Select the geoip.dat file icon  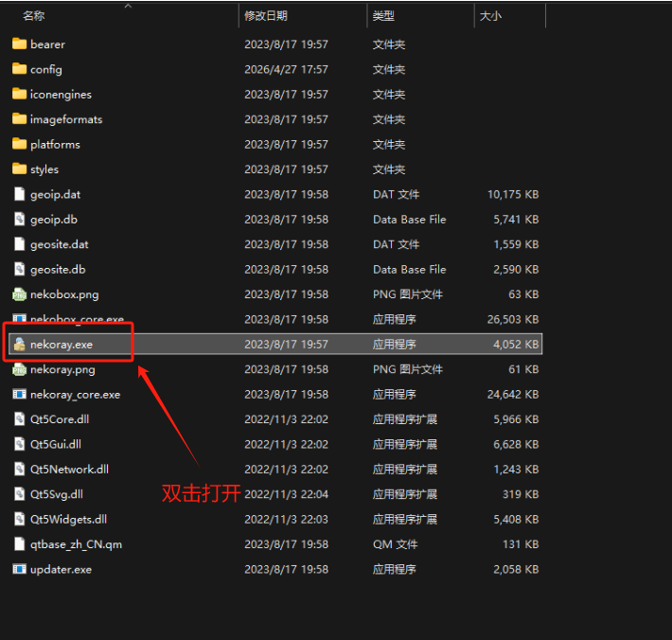click(19, 194)
